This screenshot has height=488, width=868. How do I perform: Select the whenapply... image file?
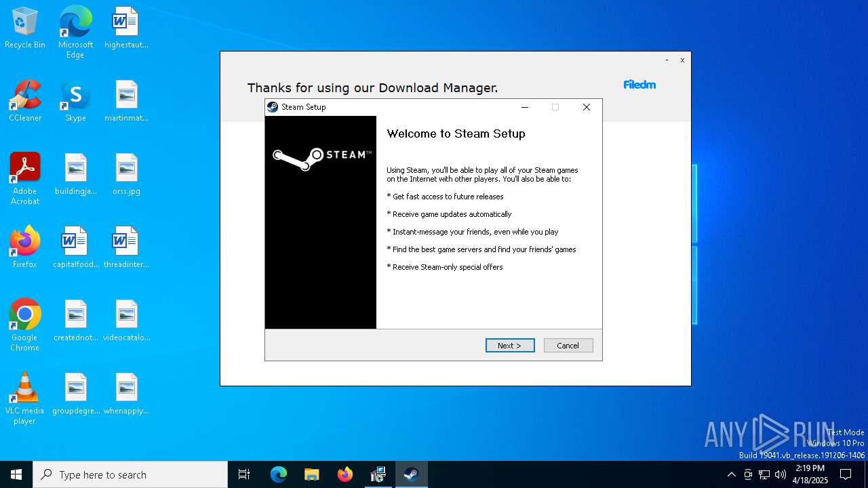(x=126, y=394)
